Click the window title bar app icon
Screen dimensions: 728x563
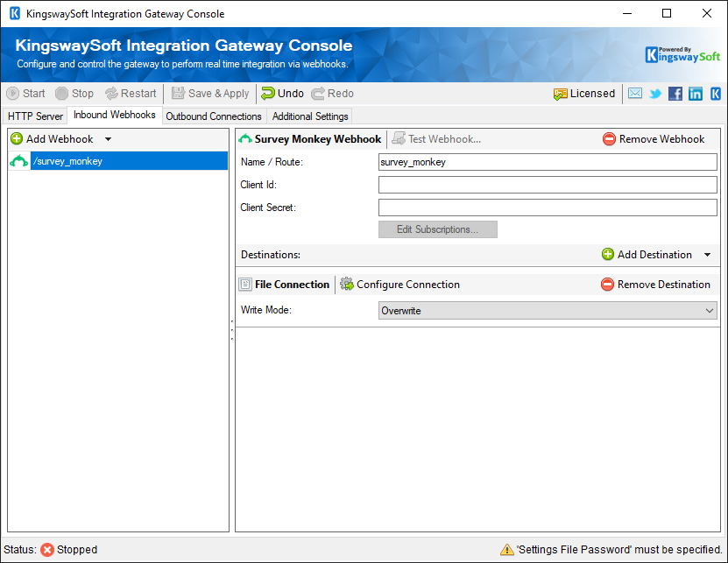coord(15,13)
